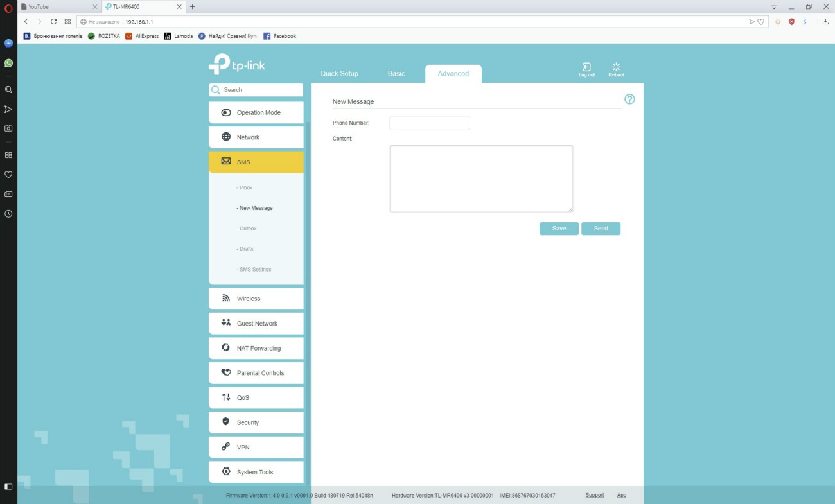Open Opera sidebar history clock icon
835x504 pixels.
coord(8,214)
